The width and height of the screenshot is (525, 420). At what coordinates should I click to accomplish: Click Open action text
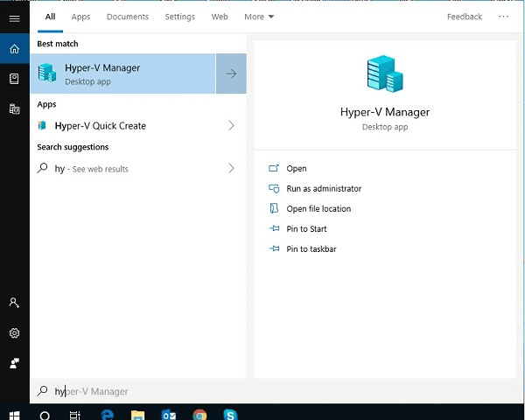(x=297, y=169)
